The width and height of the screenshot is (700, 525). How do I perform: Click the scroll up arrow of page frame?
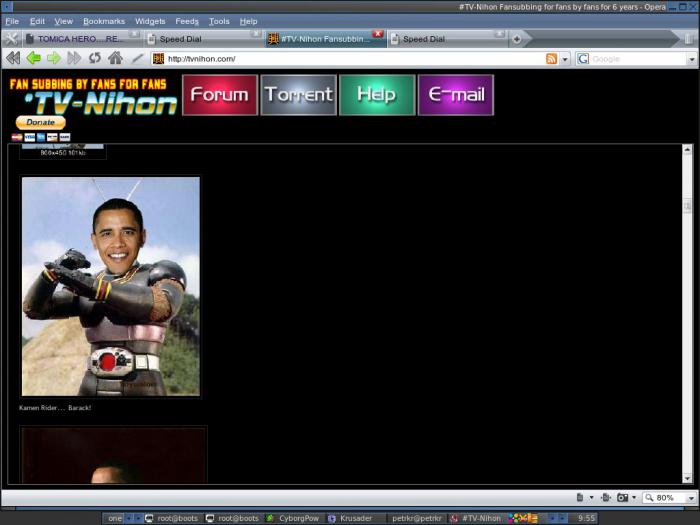coord(687,150)
